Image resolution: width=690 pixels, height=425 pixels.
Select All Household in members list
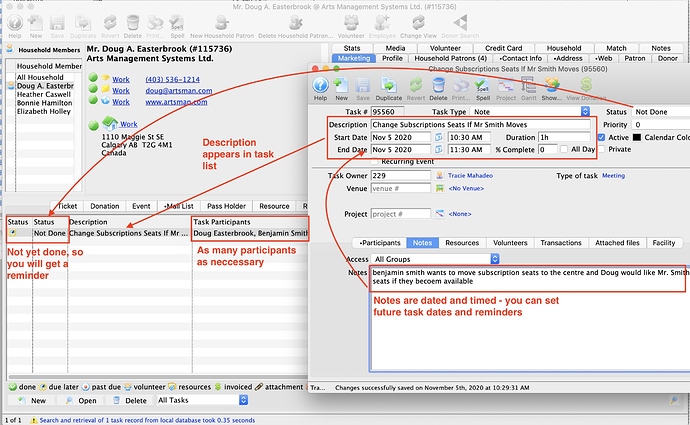pos(40,77)
